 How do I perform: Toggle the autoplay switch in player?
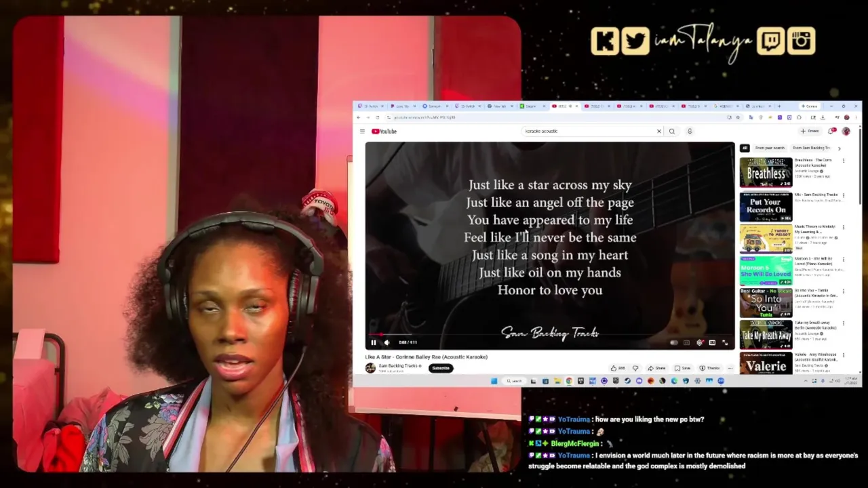point(673,342)
